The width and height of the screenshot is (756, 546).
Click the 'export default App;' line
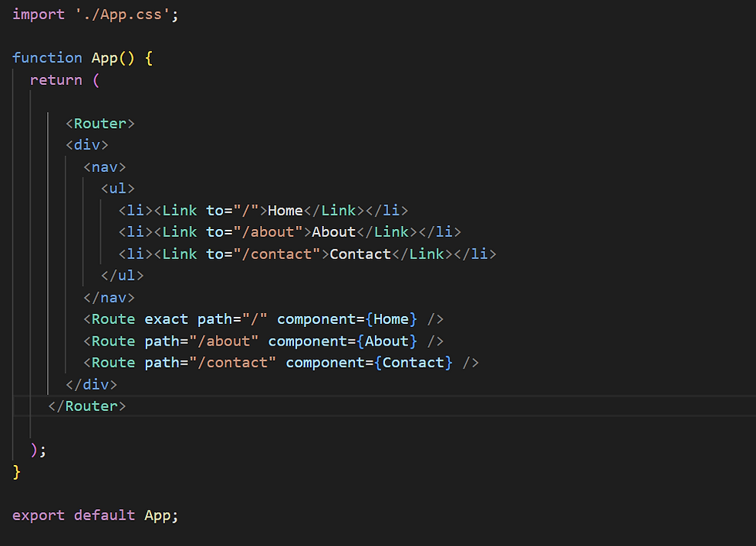click(x=96, y=515)
